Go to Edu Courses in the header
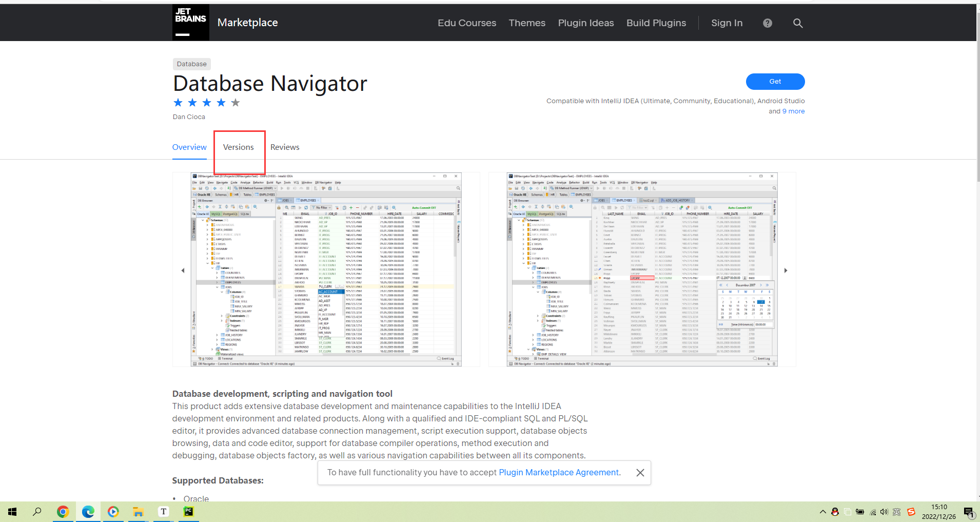The height and width of the screenshot is (522, 980). click(467, 23)
